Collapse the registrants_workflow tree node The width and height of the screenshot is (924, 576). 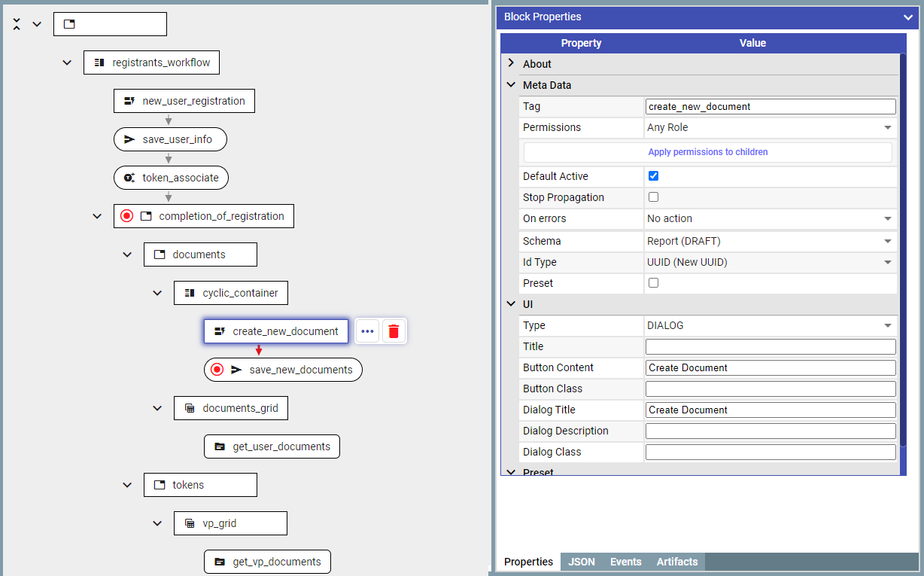pyautogui.click(x=67, y=62)
